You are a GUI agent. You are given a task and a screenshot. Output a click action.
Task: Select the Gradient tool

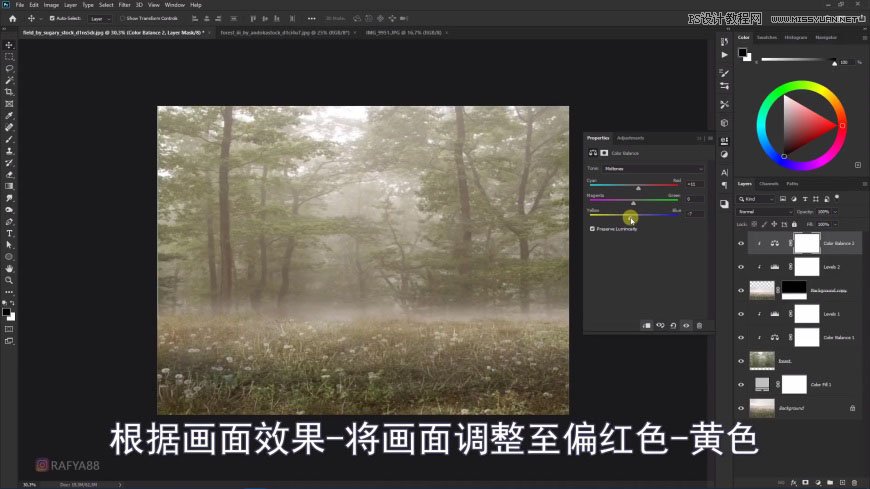(x=9, y=186)
